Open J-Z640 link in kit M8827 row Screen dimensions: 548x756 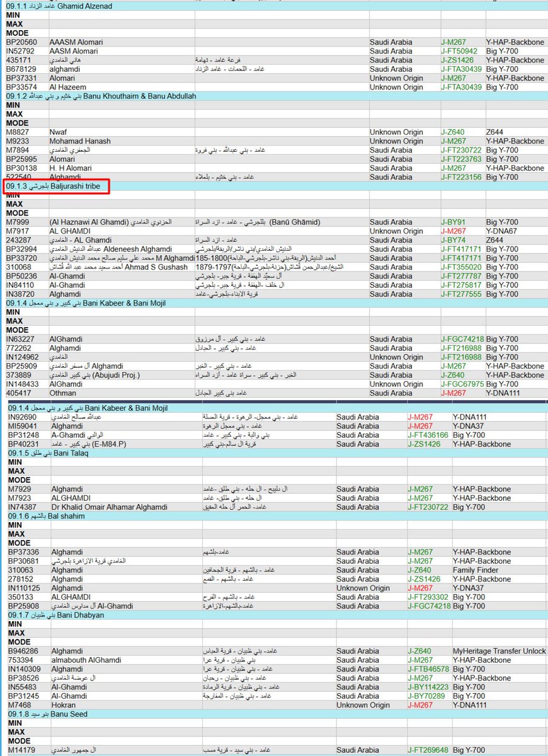[453, 132]
